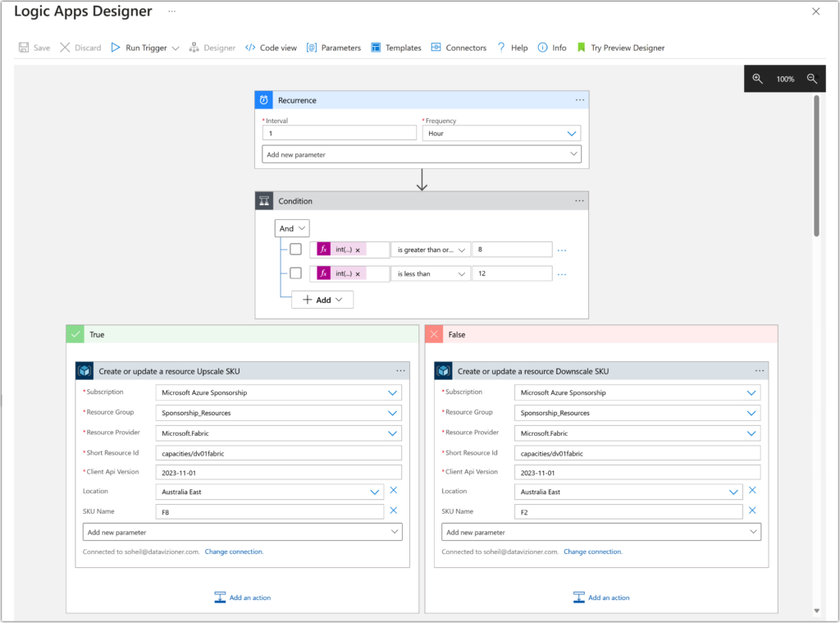The width and height of the screenshot is (840, 623).
Task: Remove Location parameter in Upscale SKU
Action: coord(393,491)
